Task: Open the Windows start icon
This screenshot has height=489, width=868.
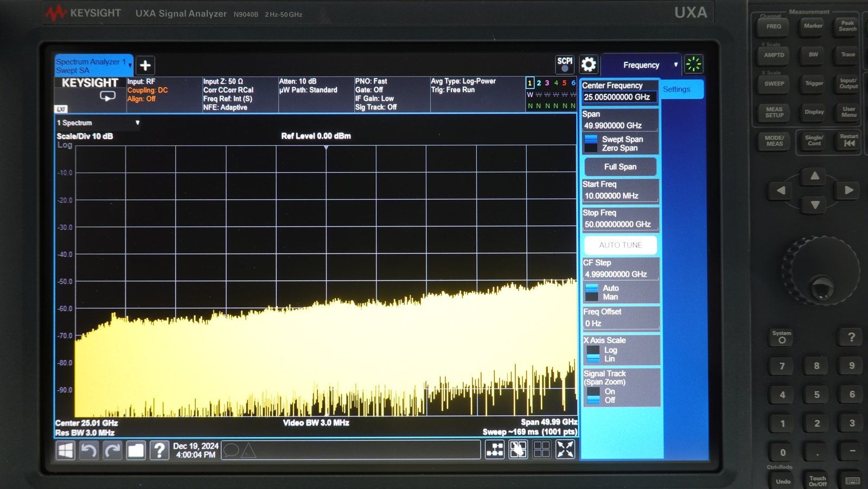Action: [x=66, y=450]
